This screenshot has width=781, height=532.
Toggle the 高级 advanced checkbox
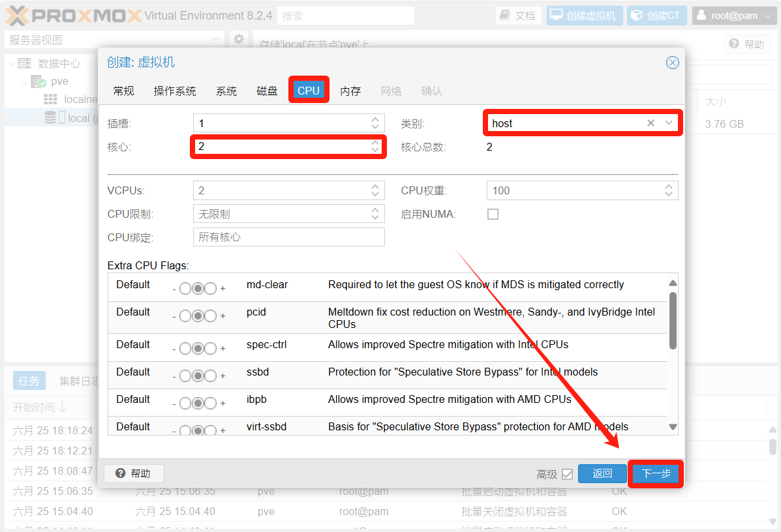pyautogui.click(x=567, y=474)
